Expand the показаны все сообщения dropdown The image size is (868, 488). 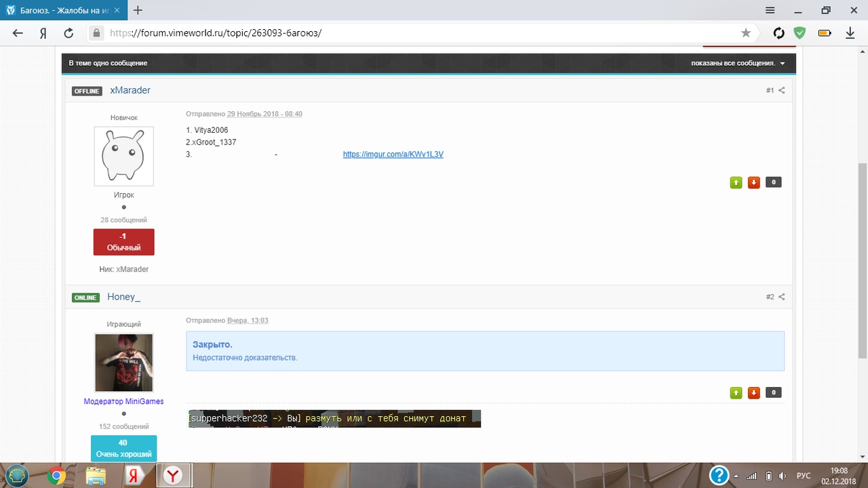click(x=738, y=63)
